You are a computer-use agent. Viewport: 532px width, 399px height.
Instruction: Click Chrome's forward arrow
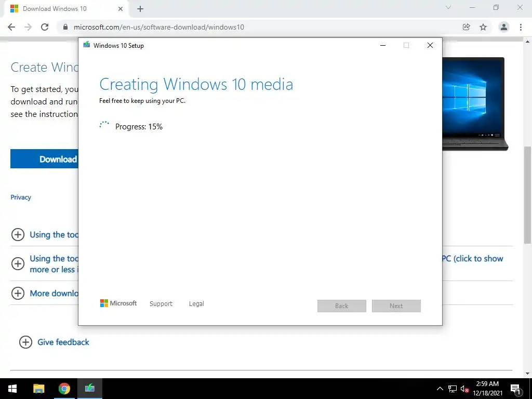tap(28, 27)
